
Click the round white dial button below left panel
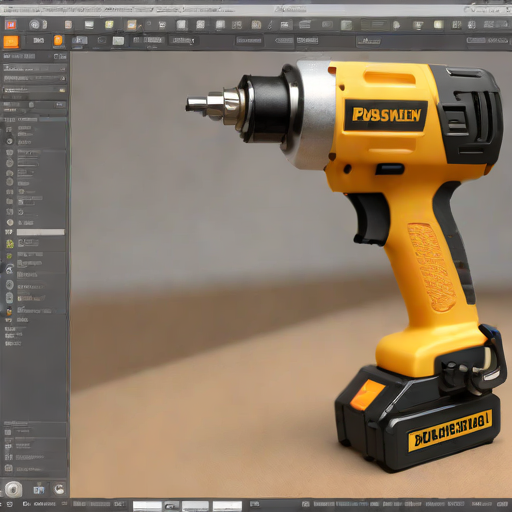point(13,489)
